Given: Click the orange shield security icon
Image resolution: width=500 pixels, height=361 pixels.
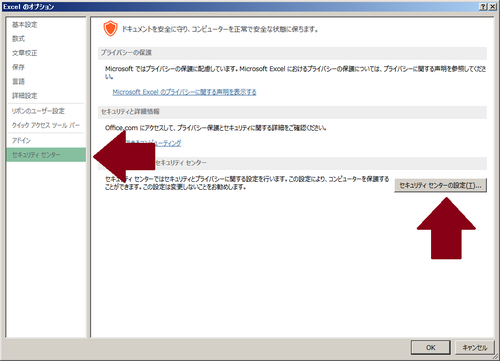Looking at the screenshot, I should tap(110, 29).
